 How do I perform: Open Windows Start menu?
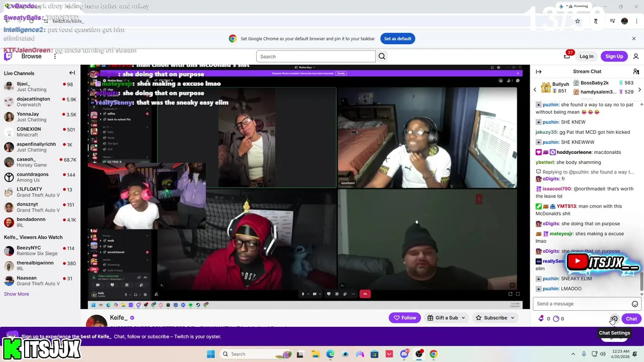click(211, 354)
